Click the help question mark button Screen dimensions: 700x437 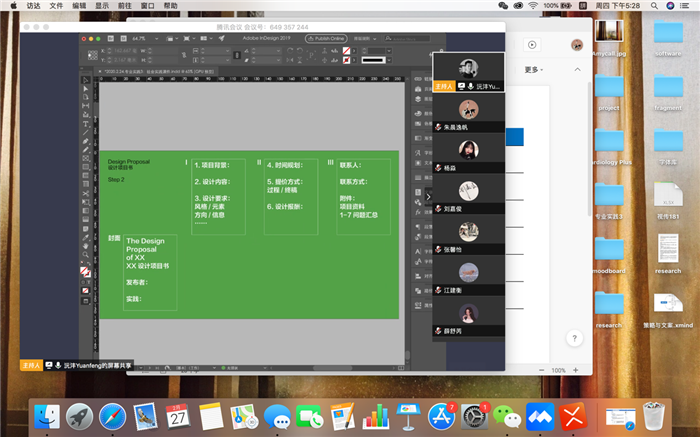click(574, 338)
